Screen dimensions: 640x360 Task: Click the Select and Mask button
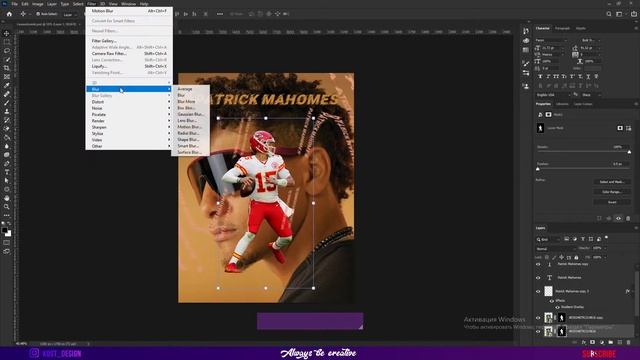tap(611, 182)
